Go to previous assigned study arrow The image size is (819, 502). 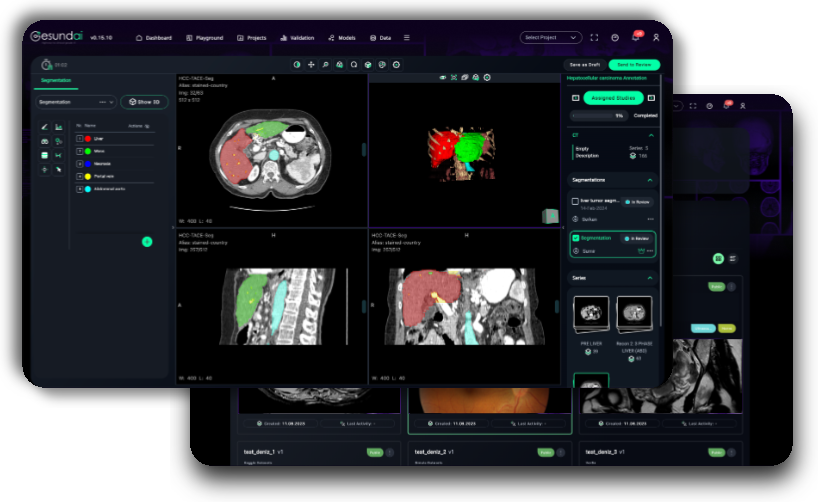coord(575,98)
